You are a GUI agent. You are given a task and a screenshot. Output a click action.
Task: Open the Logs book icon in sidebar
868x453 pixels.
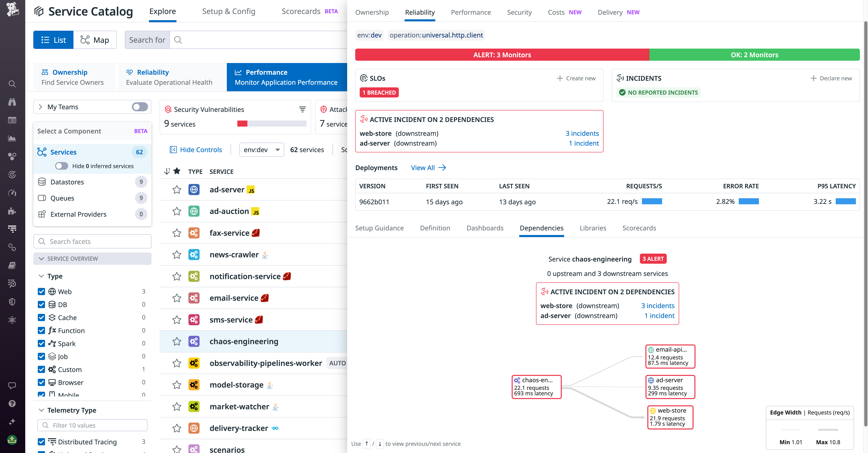(12, 265)
